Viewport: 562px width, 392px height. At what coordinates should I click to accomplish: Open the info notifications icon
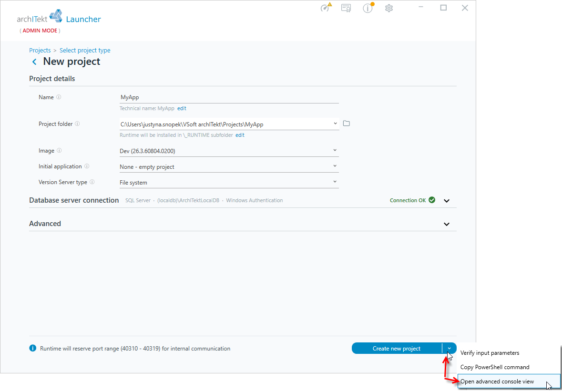[x=368, y=8]
